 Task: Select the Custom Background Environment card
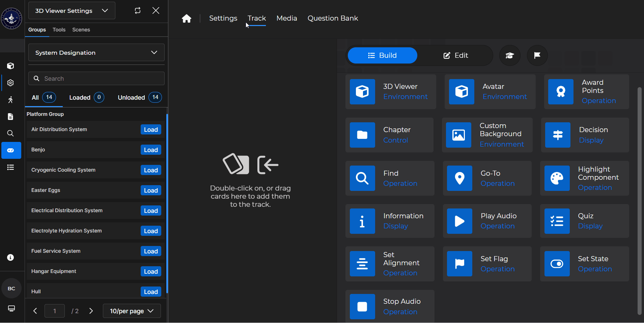(x=487, y=135)
